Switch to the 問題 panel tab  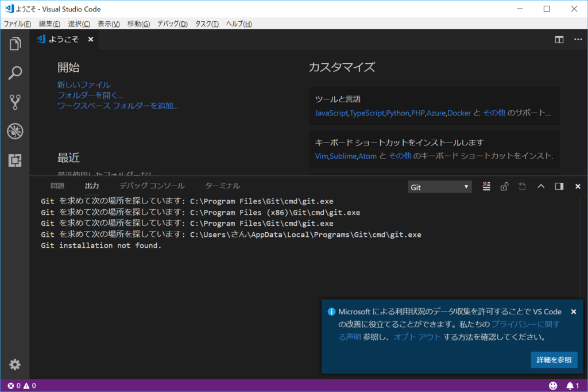(57, 186)
